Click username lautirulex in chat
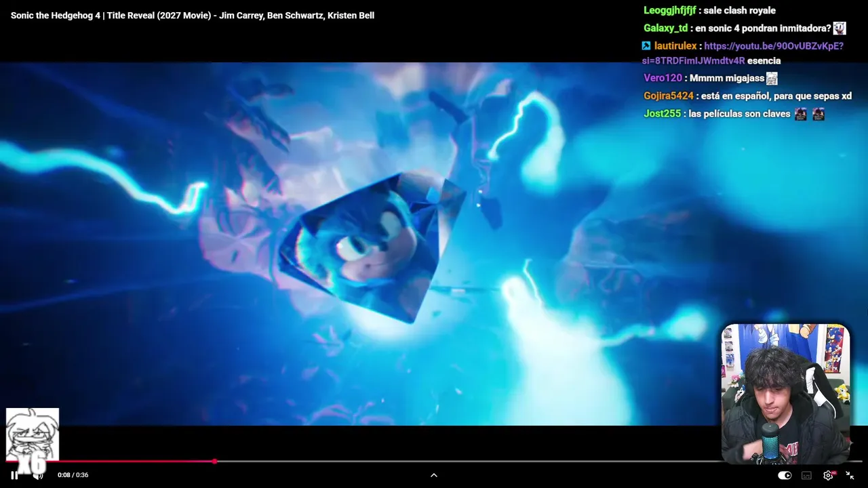This screenshot has width=868, height=488. click(x=675, y=46)
